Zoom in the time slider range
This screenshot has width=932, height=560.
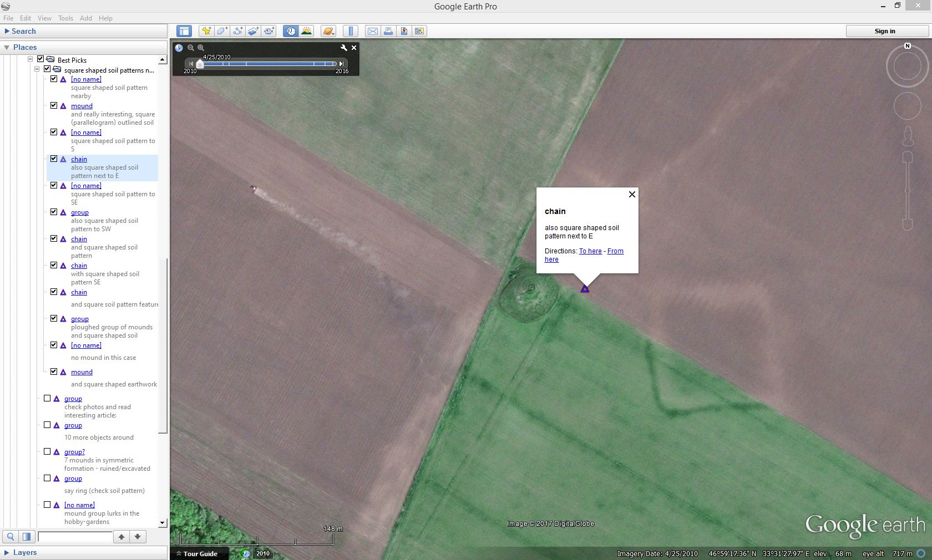tap(201, 48)
